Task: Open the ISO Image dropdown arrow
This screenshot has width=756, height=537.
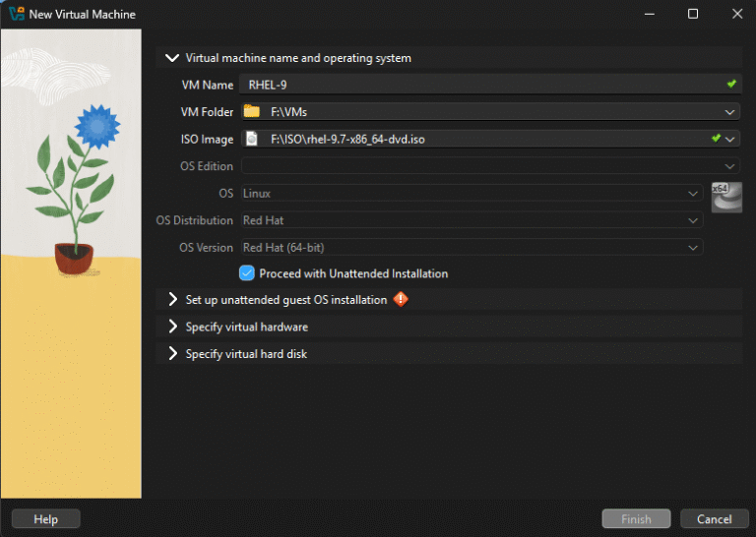Action: 729,140
